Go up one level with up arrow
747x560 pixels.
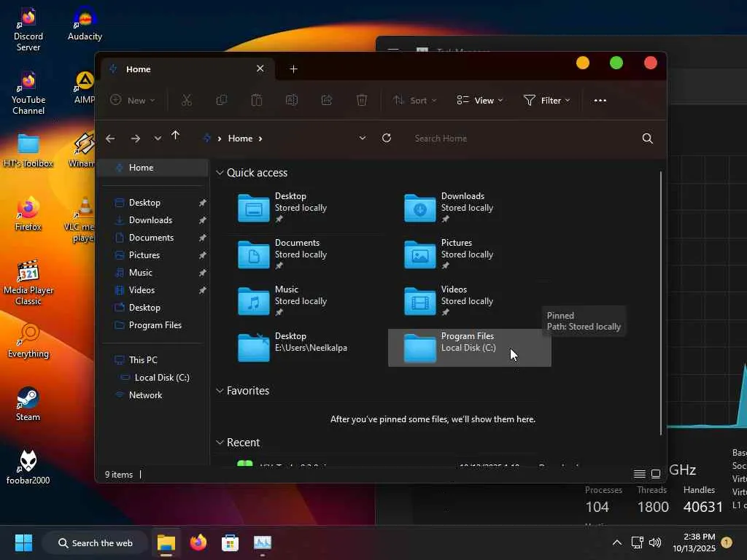click(175, 136)
